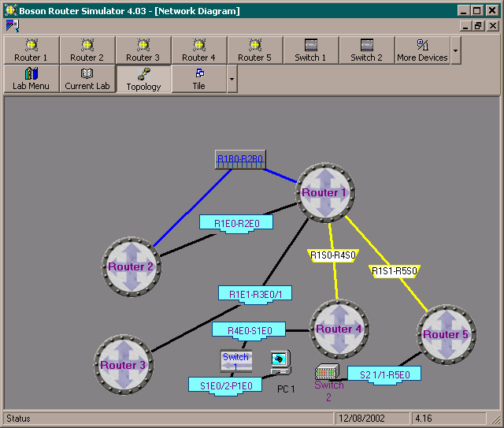
Task: Click the Tile windows button
Action: click(199, 79)
